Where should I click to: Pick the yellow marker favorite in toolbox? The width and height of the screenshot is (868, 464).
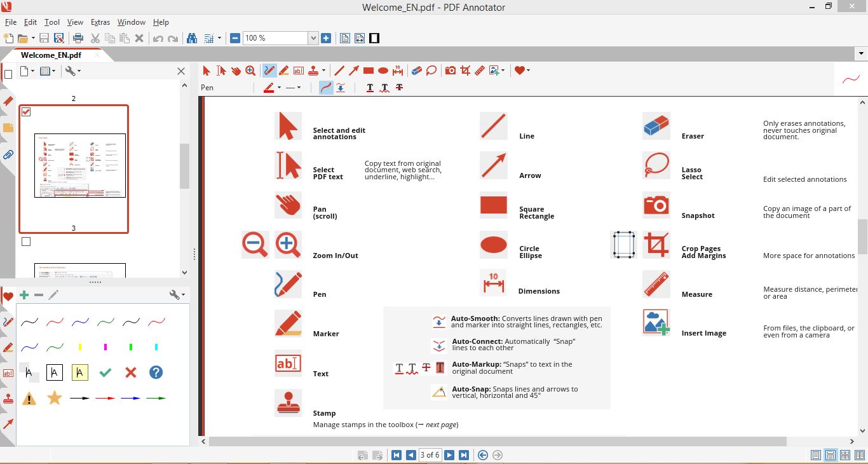click(80, 347)
